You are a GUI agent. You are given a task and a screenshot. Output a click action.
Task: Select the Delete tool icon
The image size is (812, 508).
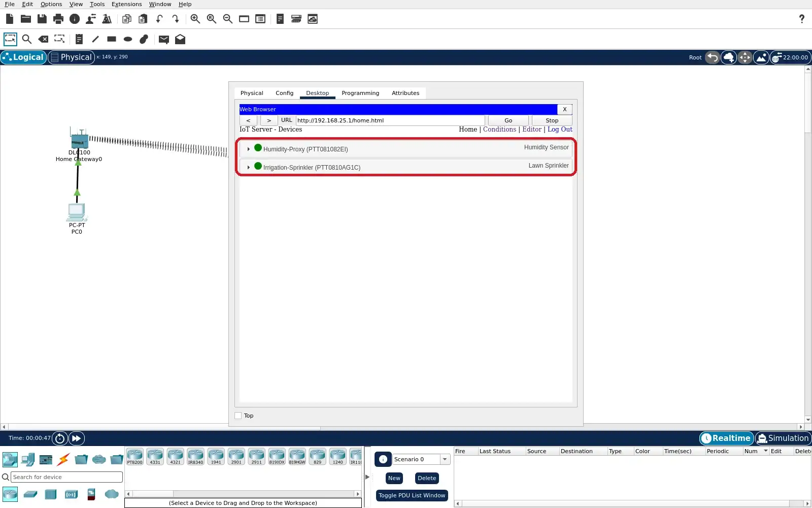[x=43, y=39]
